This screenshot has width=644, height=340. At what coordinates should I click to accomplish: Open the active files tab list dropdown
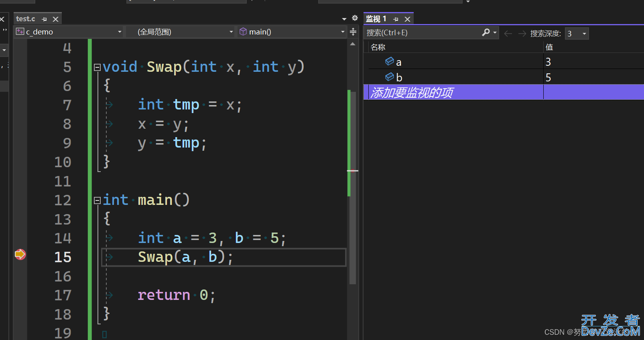click(x=344, y=19)
